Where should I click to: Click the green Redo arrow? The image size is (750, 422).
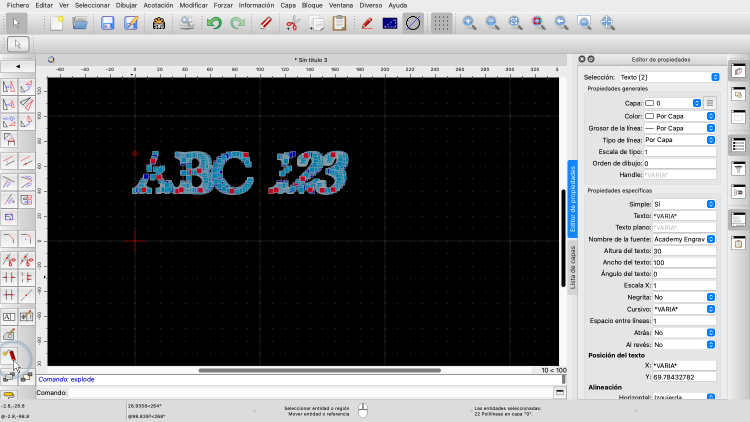coord(238,23)
